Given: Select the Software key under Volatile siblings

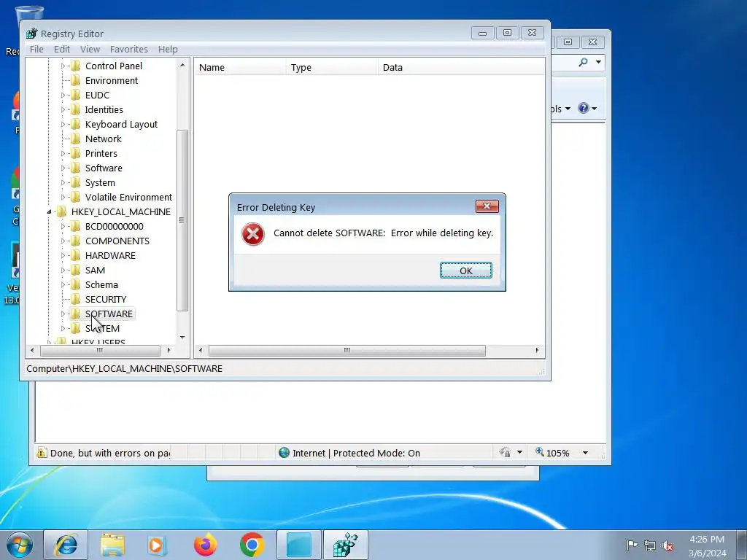Looking at the screenshot, I should click(x=104, y=168).
